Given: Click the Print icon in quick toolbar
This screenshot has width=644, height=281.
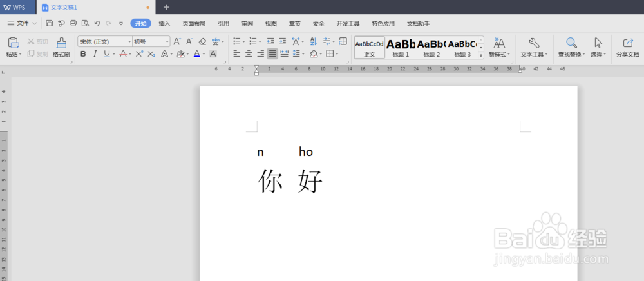Looking at the screenshot, I should 73,23.
